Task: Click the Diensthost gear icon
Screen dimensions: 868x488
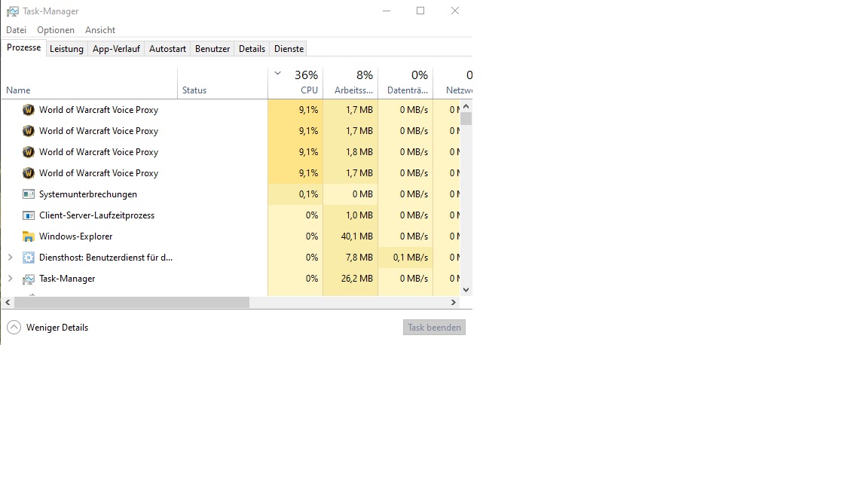Action: tap(28, 258)
